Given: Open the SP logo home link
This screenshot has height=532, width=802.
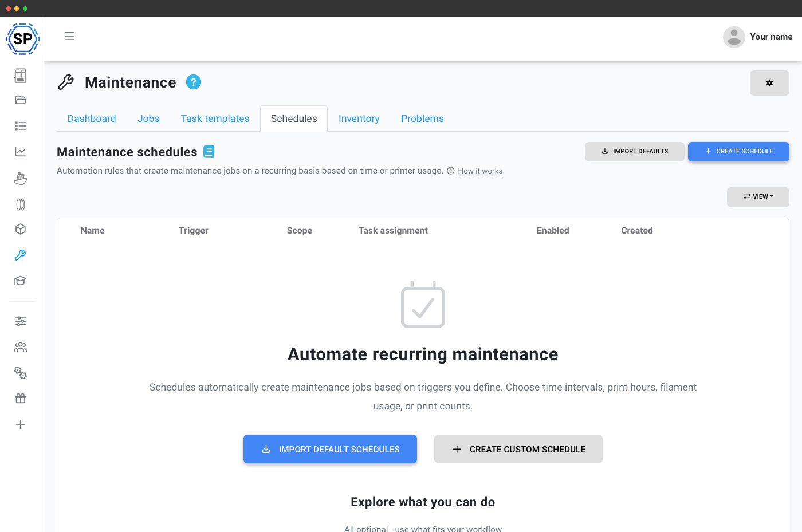Looking at the screenshot, I should (x=22, y=39).
